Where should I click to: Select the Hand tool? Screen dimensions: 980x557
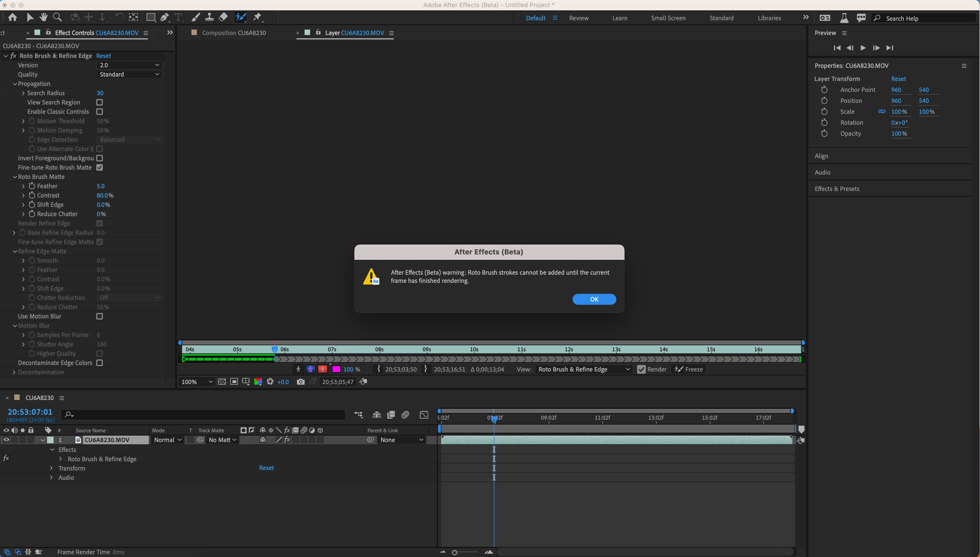[43, 17]
